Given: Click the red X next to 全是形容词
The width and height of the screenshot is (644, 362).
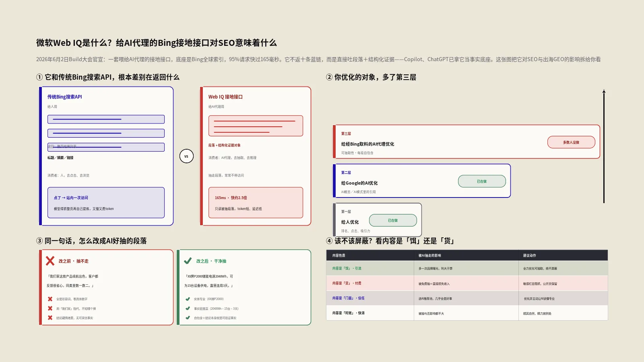Looking at the screenshot, I should tap(50, 299).
